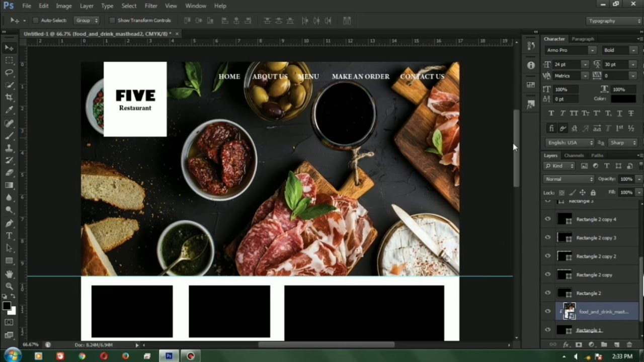Screen dimensions: 644x362
Task: Enable Show Transform Controls checkbox
Action: 112,21
